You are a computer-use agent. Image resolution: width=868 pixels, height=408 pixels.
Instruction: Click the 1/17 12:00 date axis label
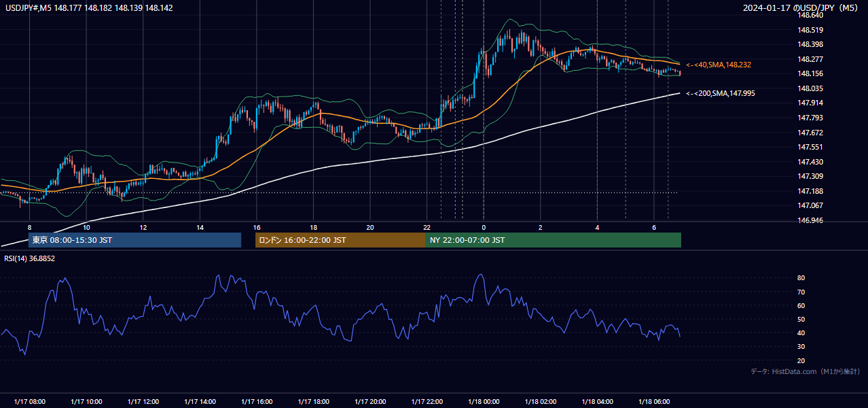pos(143,402)
